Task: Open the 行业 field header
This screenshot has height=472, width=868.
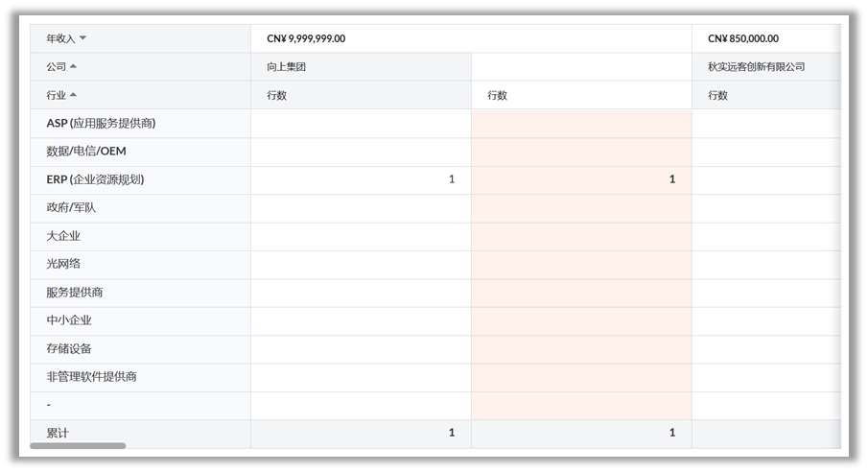Action: click(x=56, y=95)
